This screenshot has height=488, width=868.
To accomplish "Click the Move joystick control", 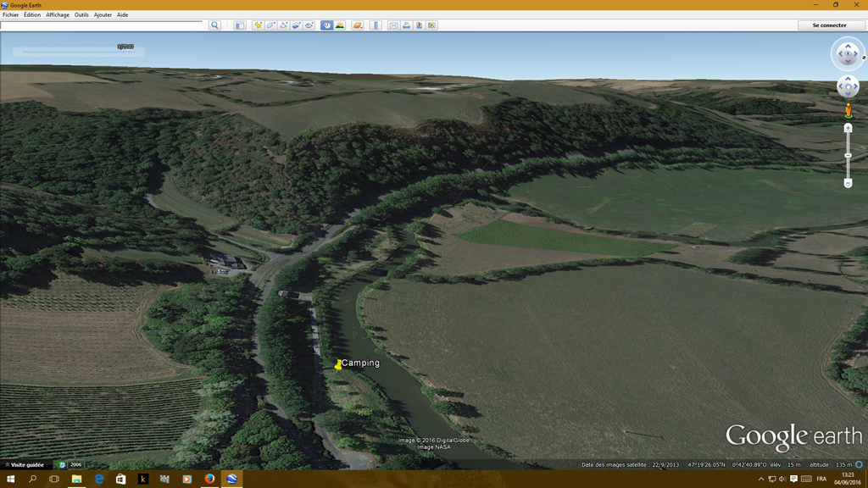I will coord(848,87).
